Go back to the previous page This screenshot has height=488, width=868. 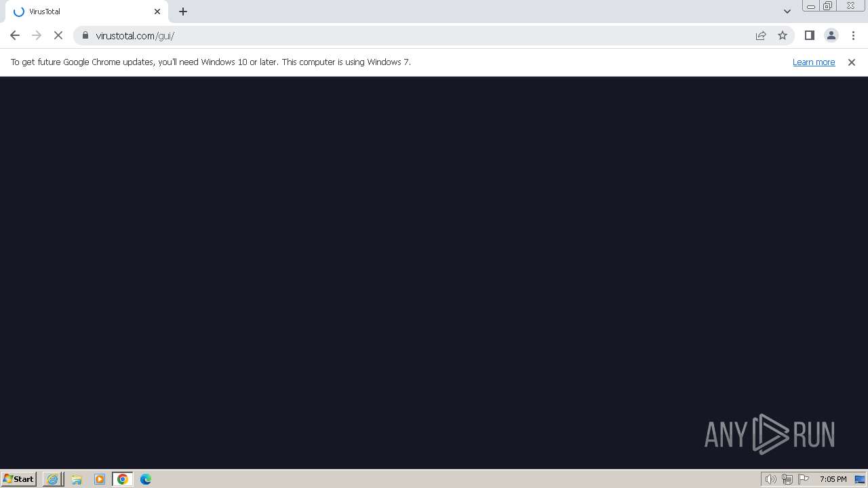[15, 35]
